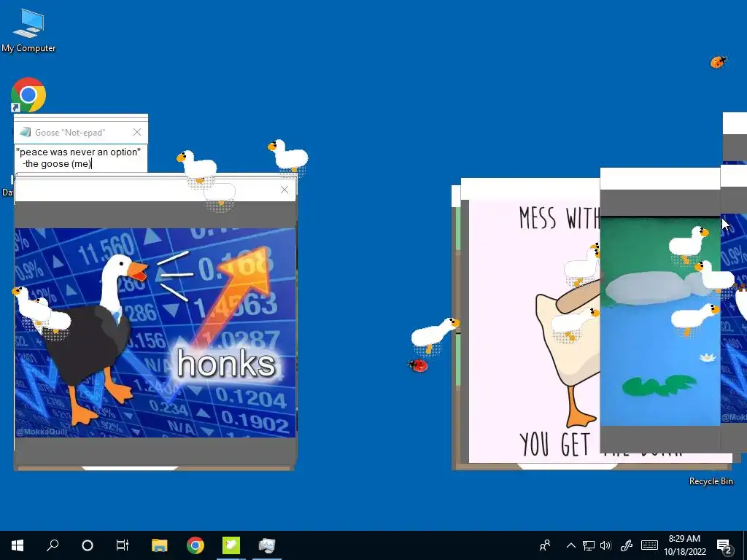Open the People icon in system tray
747x560 pixels.
click(x=545, y=545)
